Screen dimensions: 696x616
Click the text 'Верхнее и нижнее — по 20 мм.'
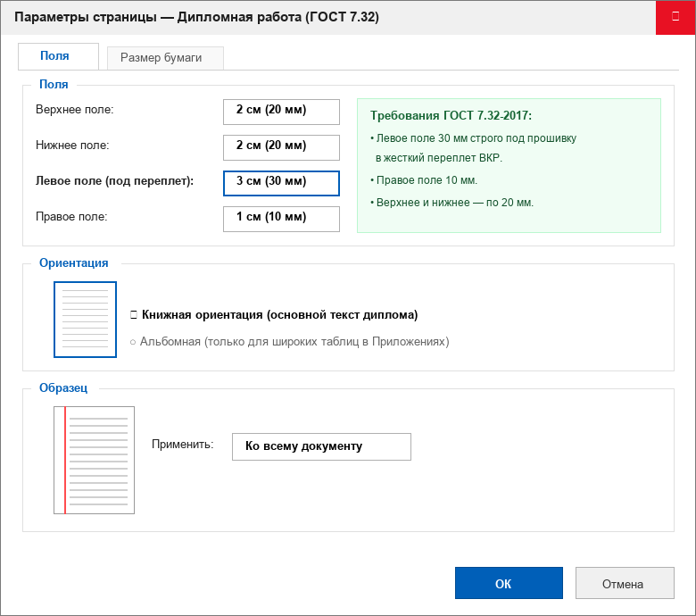click(455, 203)
